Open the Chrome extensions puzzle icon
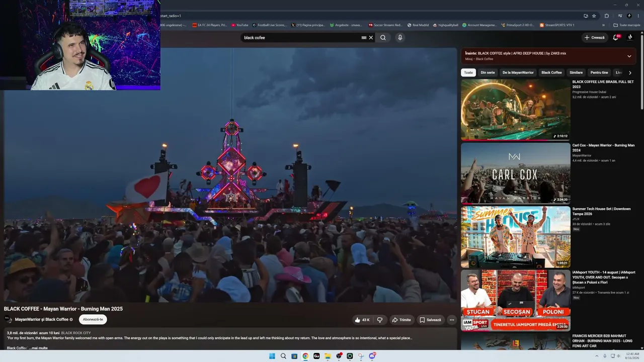Image resolution: width=644 pixels, height=362 pixels. click(x=606, y=16)
